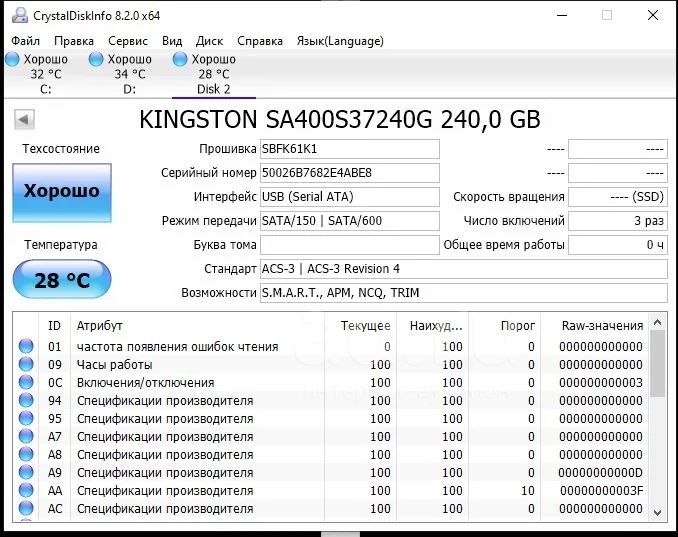Screen dimensions: 678x537
Task: Click status orb for attribute A8
Action: pyautogui.click(x=26, y=454)
